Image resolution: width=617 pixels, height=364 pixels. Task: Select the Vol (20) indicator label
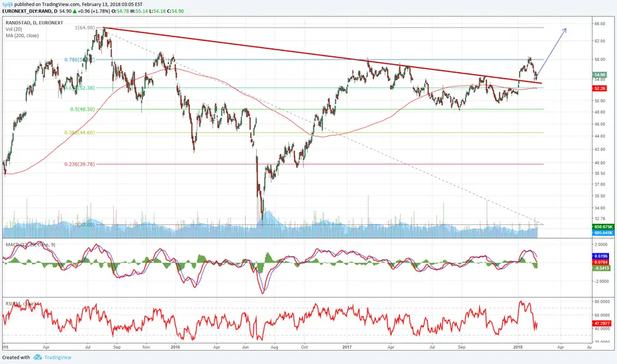coord(14,29)
